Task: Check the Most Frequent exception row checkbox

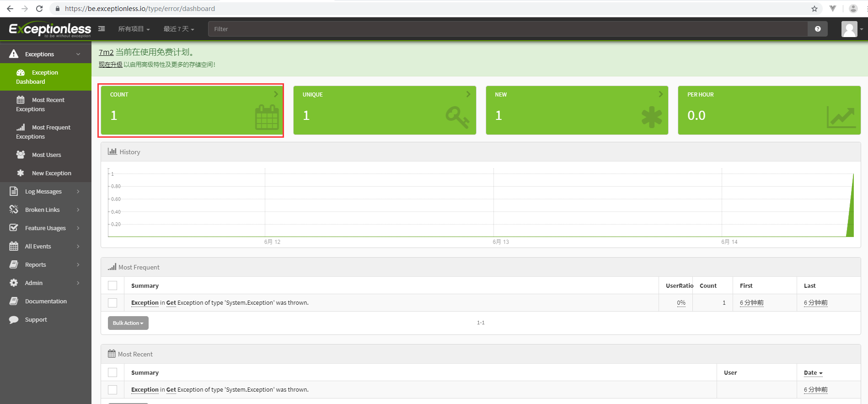Action: click(113, 303)
